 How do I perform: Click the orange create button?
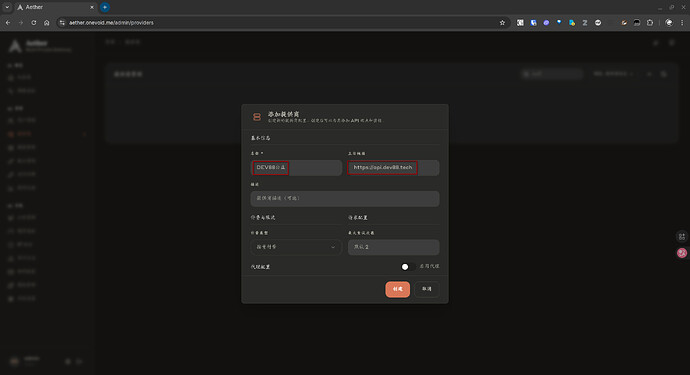[397, 289]
